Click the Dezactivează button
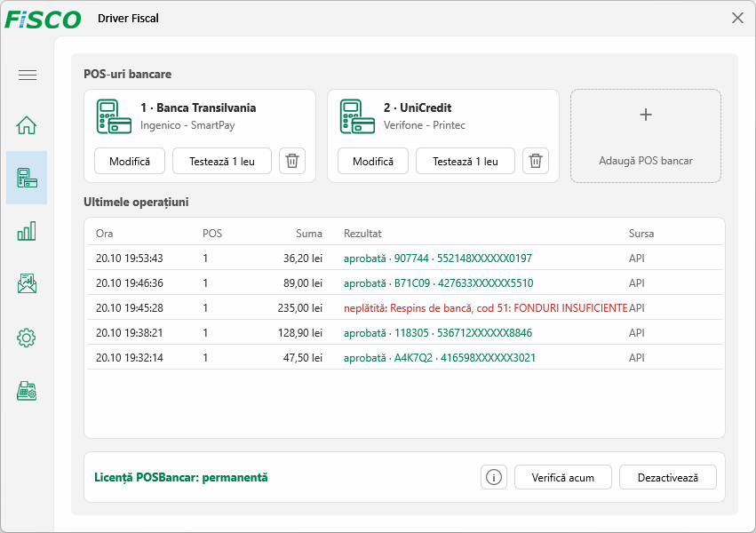This screenshot has width=756, height=533. coord(668,478)
